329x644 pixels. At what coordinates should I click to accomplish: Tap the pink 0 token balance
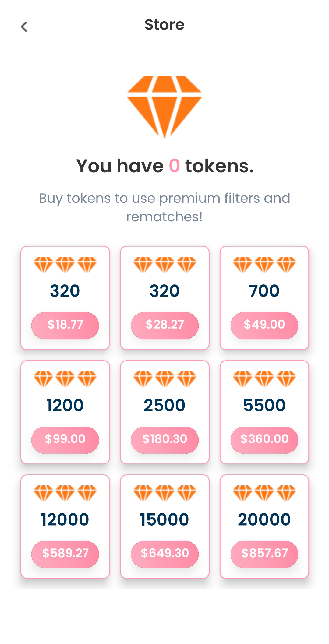pos(174,166)
